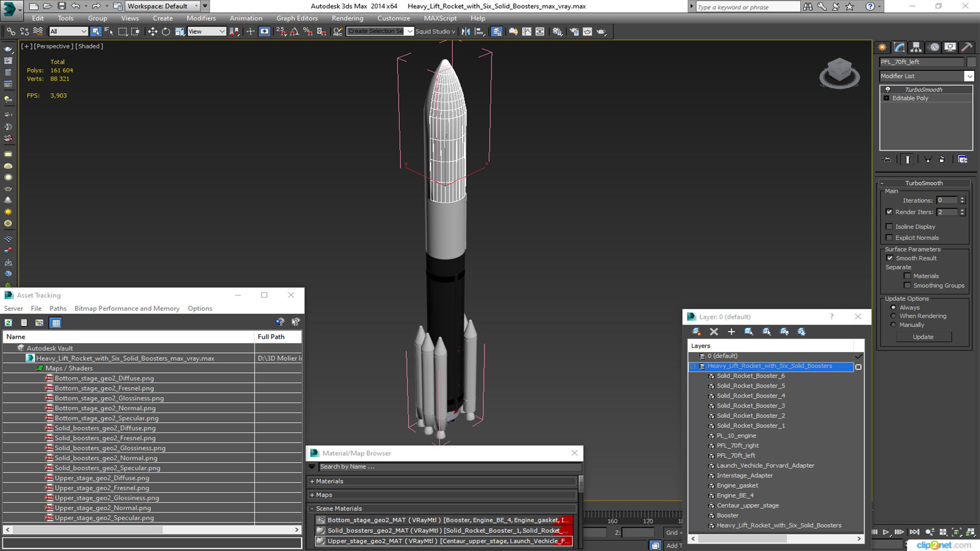Click Remove Modifier trash icon
Image resolution: width=980 pixels, height=551 pixels.
click(942, 159)
